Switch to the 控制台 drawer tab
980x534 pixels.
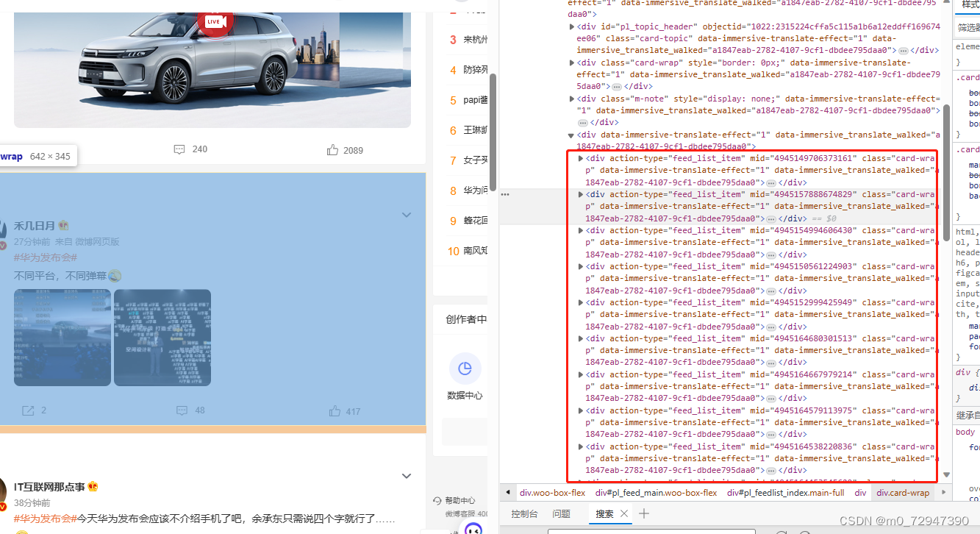coord(524,513)
